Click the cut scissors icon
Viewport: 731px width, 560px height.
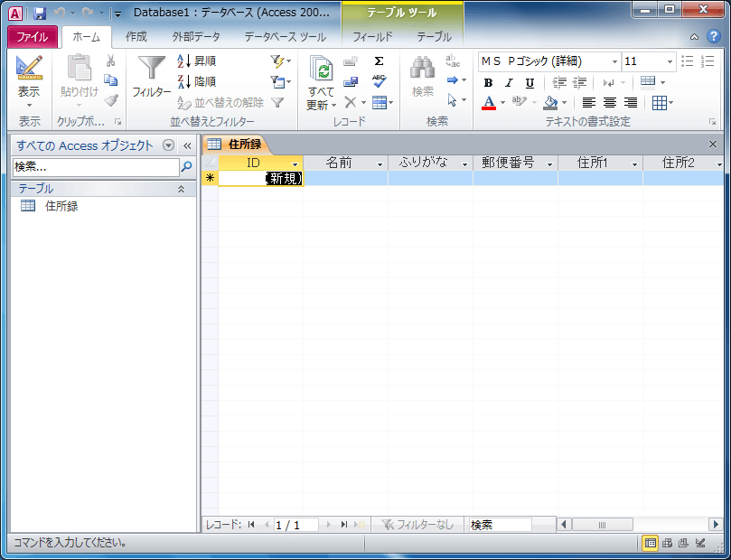pos(110,61)
